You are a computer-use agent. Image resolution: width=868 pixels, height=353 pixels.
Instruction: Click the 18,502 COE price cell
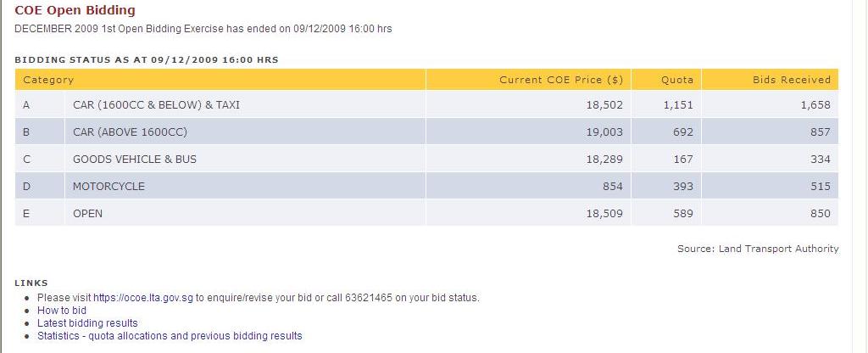click(529, 104)
